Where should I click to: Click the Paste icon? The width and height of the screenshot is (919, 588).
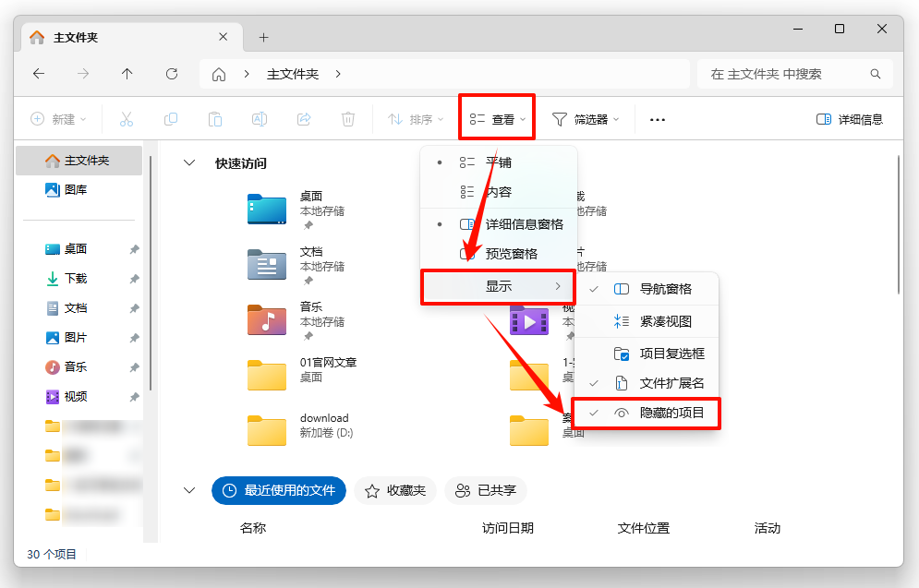click(215, 119)
